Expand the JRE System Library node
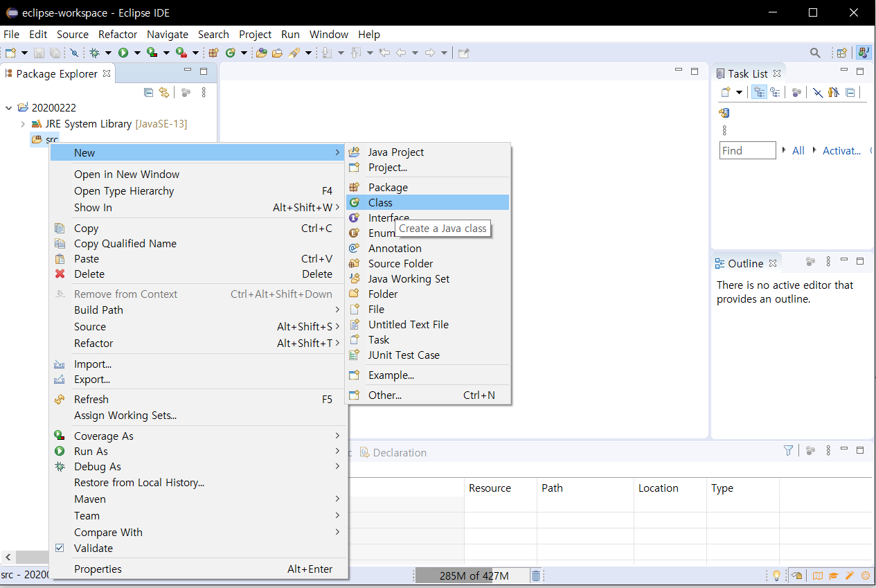 [x=23, y=124]
